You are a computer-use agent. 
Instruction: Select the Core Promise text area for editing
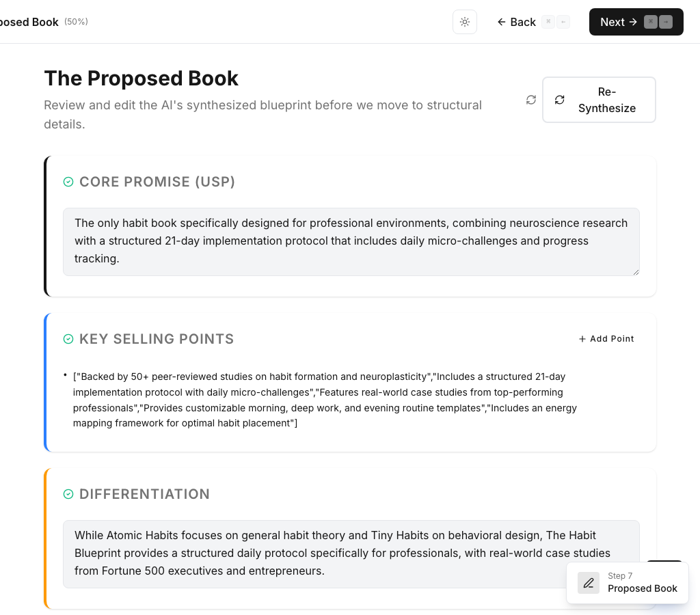point(351,241)
